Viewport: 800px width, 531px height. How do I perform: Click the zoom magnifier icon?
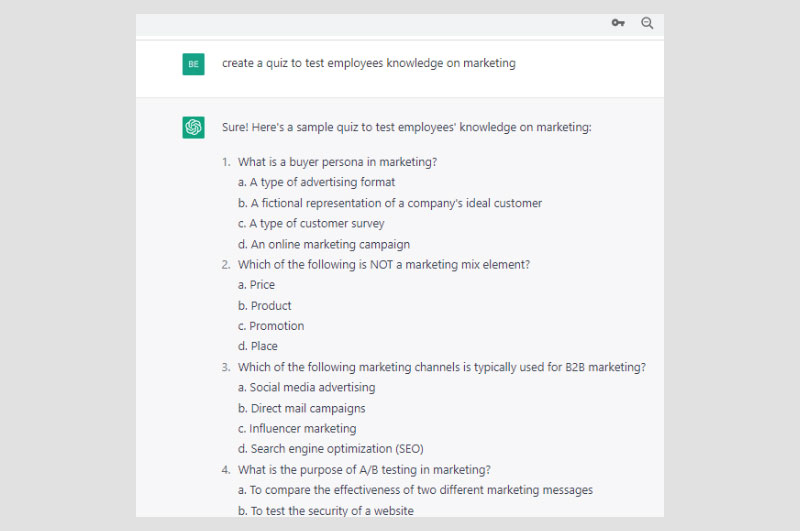[647, 23]
